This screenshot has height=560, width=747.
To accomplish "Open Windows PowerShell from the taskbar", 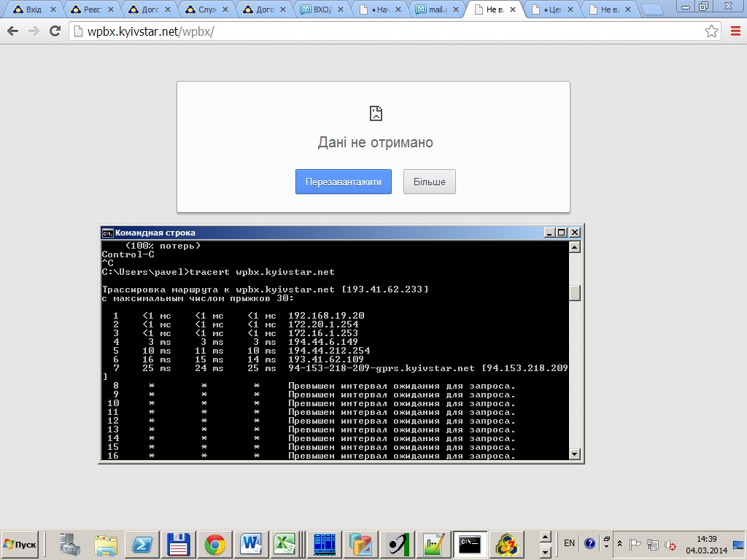I will point(142,544).
